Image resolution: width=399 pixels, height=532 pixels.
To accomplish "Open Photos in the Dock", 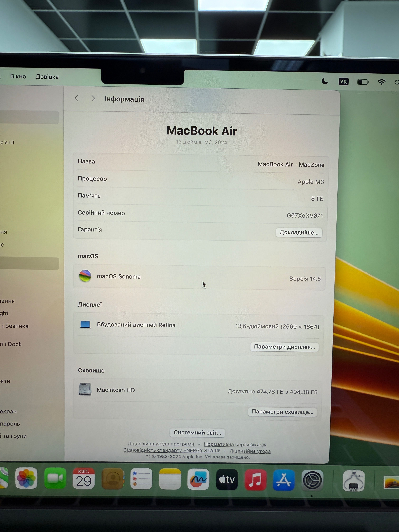I will 26,478.
